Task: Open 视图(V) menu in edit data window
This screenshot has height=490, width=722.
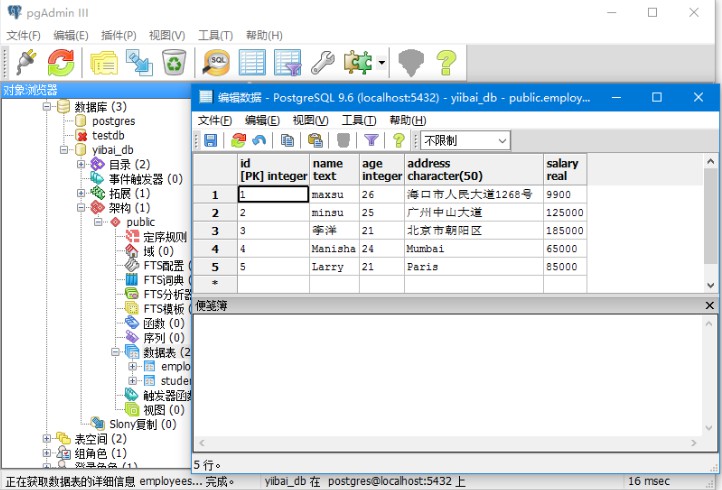Action: click(310, 120)
